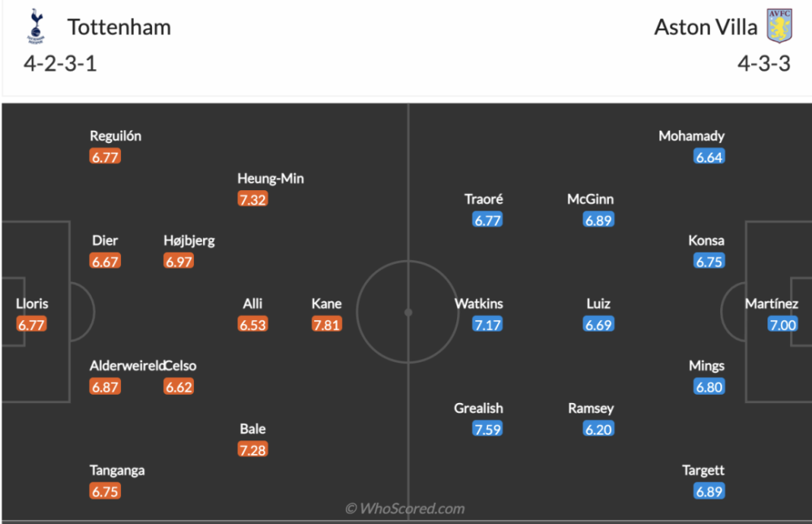Click the WhoScored.com watermark link
This screenshot has height=524, width=812.
(405, 509)
